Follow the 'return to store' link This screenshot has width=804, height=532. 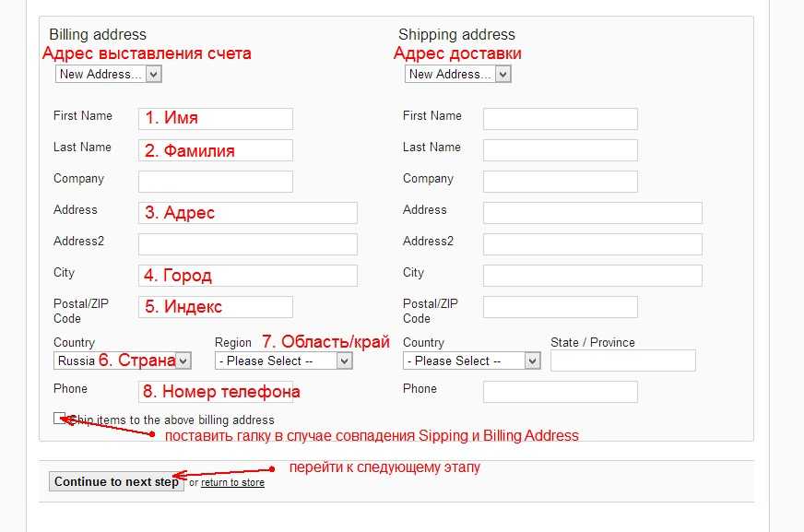coord(232,483)
